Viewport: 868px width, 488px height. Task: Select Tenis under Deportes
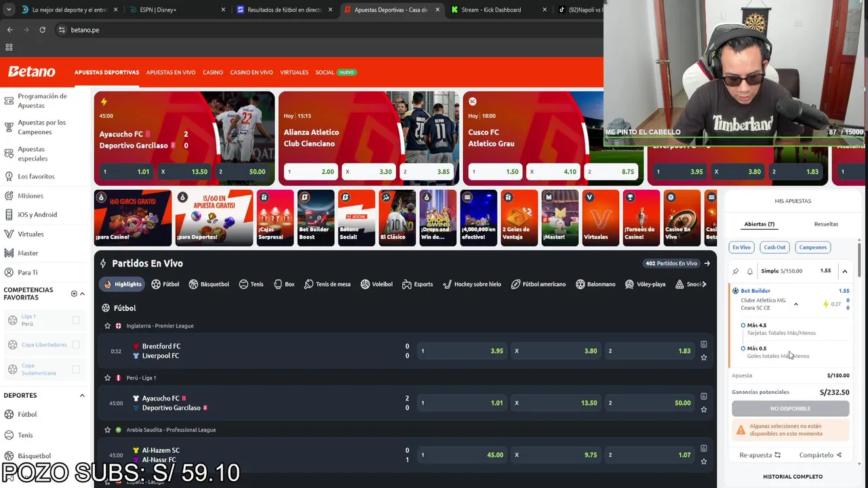tap(25, 435)
